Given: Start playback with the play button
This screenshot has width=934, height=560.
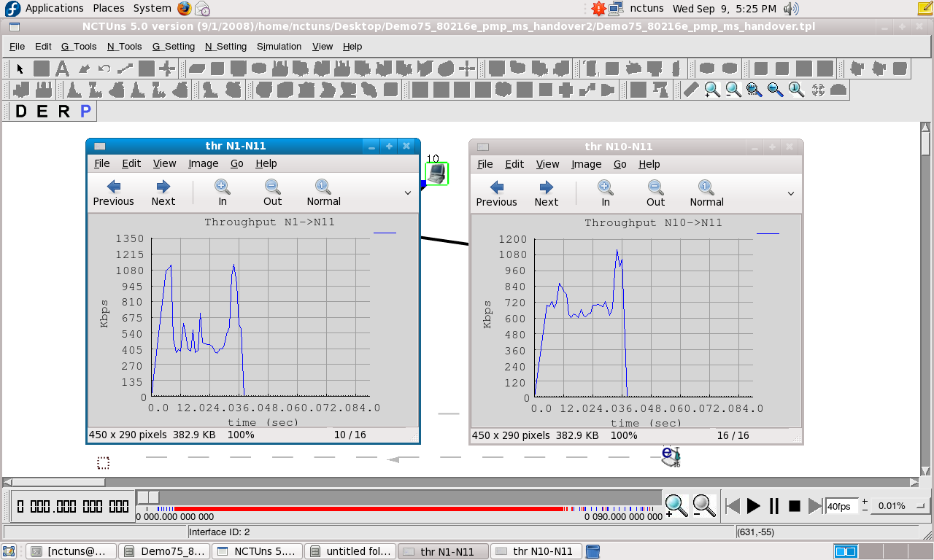Looking at the screenshot, I should point(754,505).
